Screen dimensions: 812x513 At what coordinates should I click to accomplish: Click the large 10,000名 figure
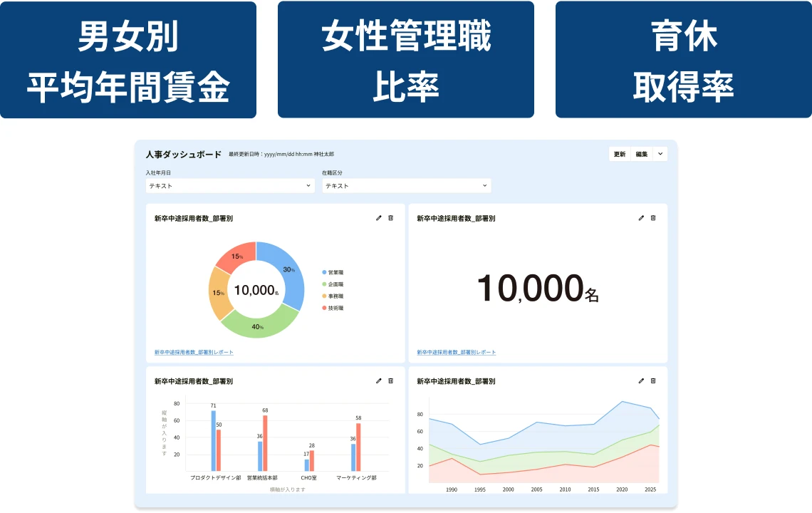538,289
